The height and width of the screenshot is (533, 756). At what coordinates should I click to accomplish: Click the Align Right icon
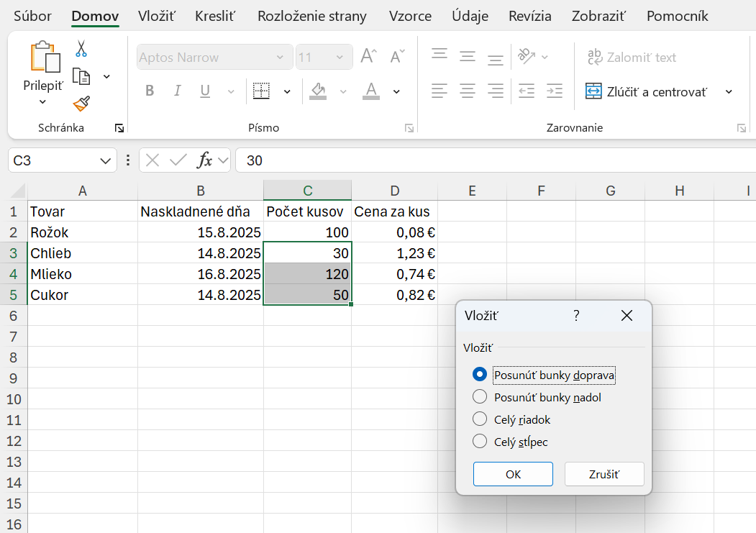495,91
